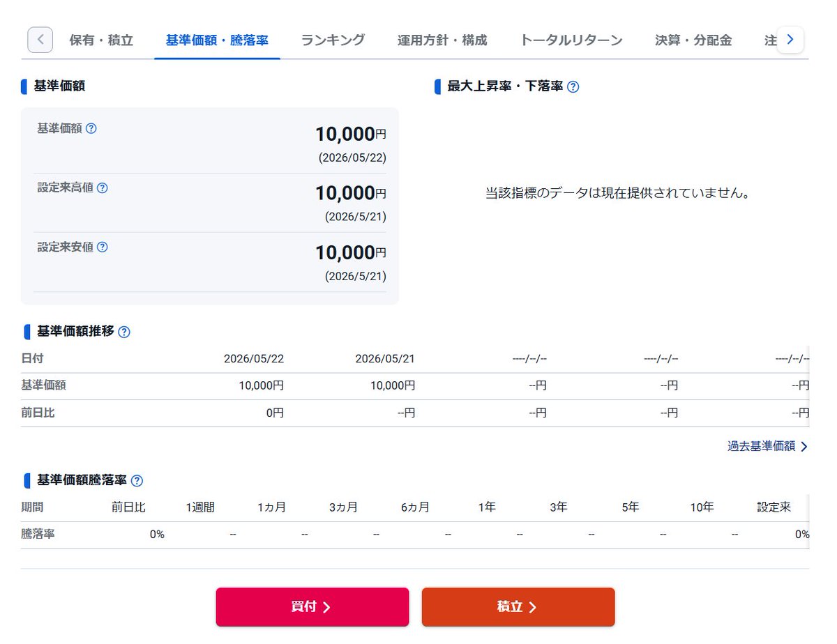The image size is (837, 644).
Task: Click the 3年 period column header
Action: coord(559,507)
